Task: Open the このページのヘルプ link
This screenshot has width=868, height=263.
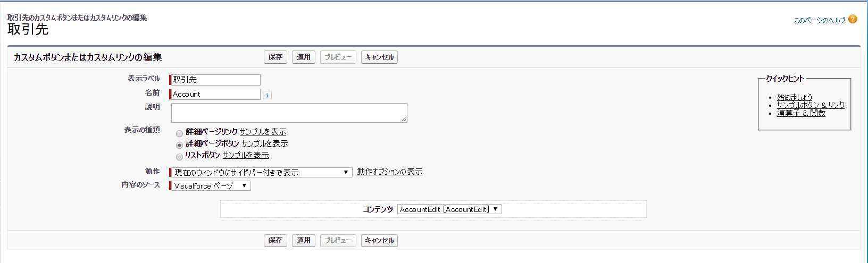Action: click(x=819, y=20)
